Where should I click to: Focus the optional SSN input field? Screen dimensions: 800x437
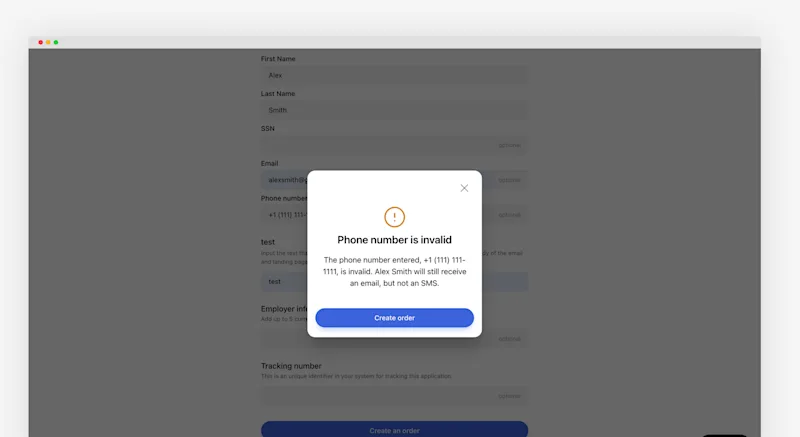(x=394, y=145)
